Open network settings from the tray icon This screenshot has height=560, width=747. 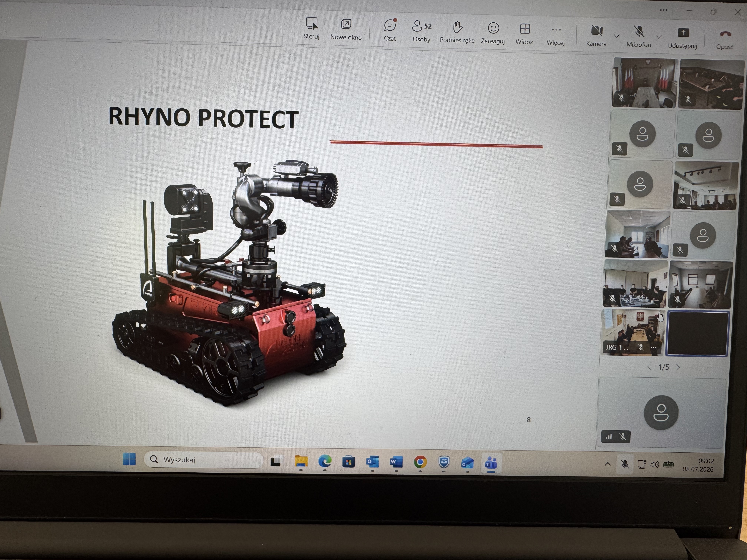(642, 465)
